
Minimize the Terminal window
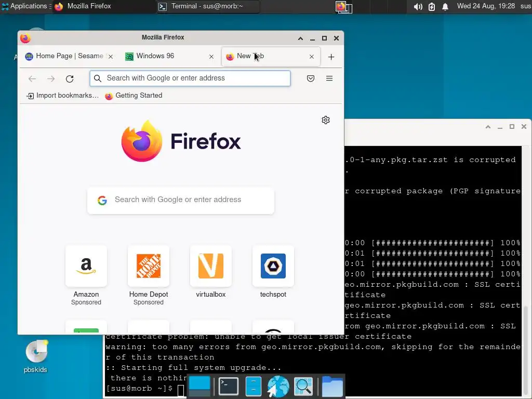[500, 127]
